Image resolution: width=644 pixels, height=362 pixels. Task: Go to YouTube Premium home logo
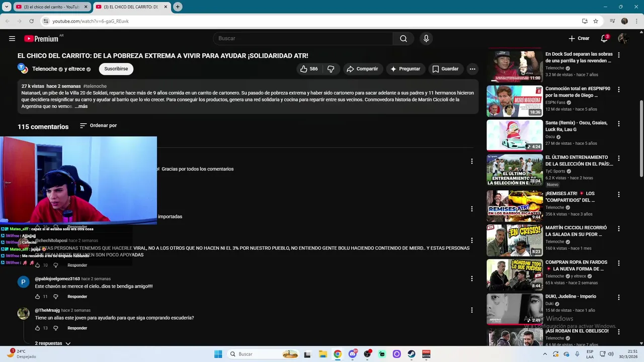[41, 39]
